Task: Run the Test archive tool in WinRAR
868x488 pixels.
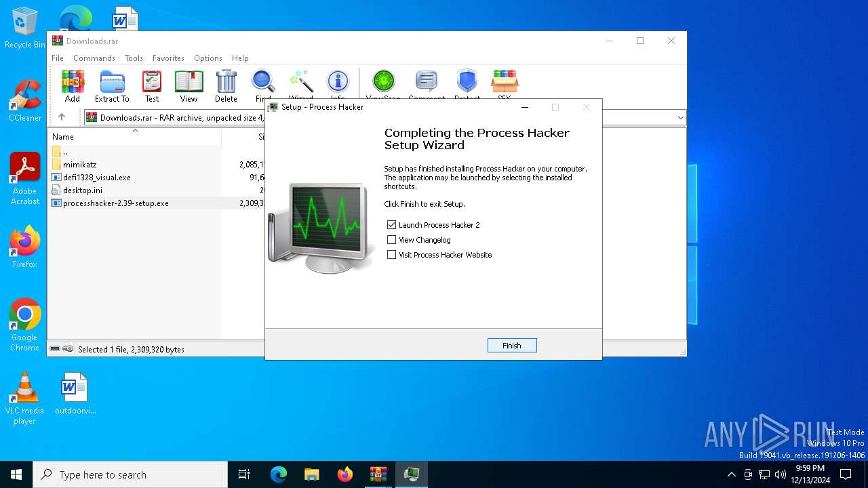Action: [152, 86]
